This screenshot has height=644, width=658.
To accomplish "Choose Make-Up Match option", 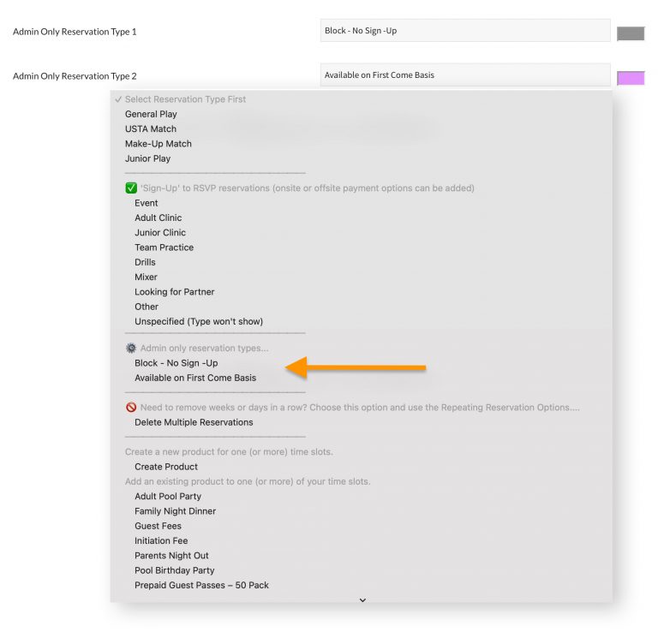I will pos(159,144).
